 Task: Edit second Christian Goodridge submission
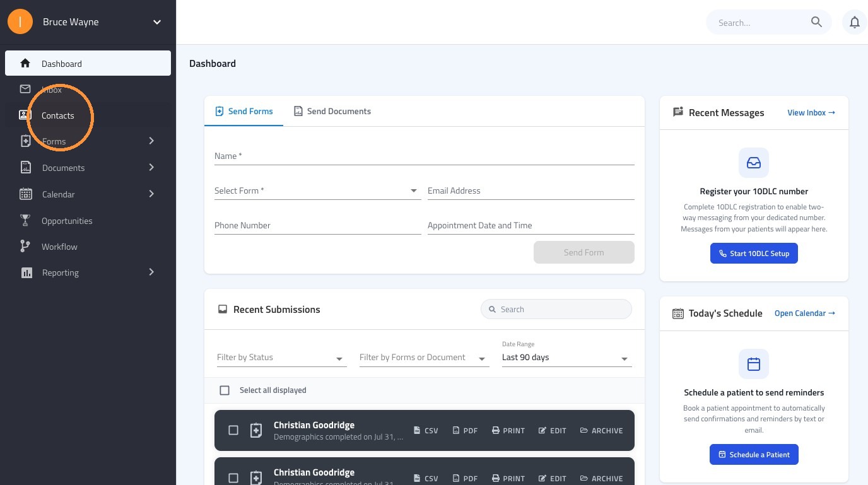click(553, 478)
